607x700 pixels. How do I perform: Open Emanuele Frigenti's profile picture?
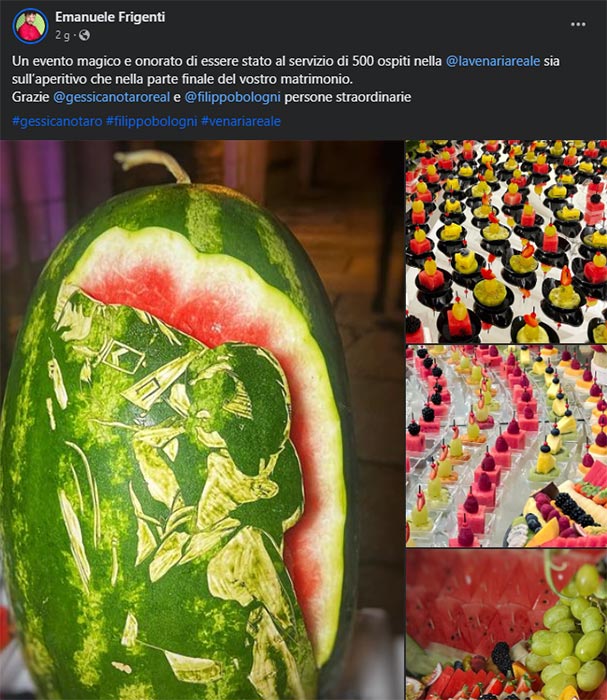pyautogui.click(x=30, y=26)
